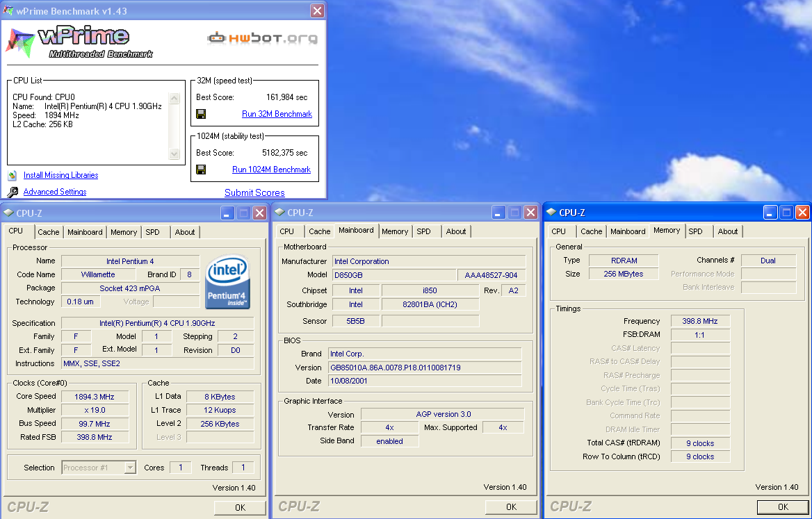Click OK in the Mainboard window

tap(511, 507)
